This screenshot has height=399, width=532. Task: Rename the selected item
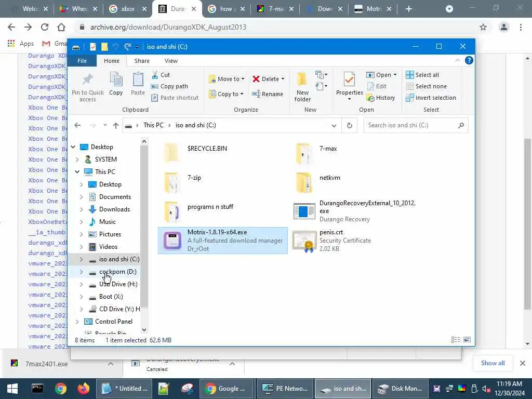point(268,94)
